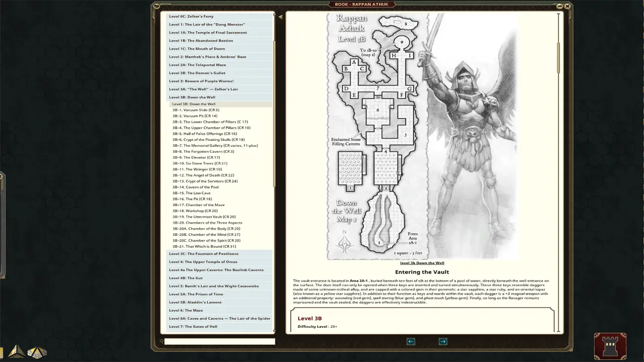Click the index list vertical scrollbar
Screen dimensions: 644x362
coord(274,113)
